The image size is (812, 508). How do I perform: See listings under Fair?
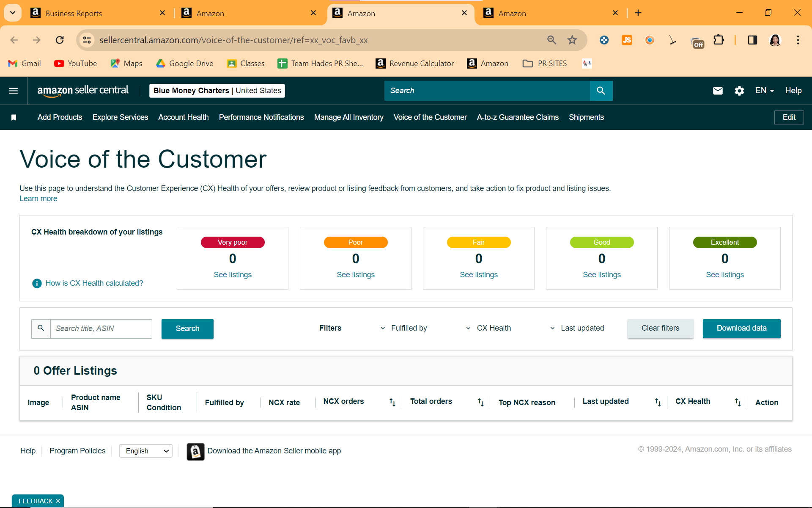[479, 275]
